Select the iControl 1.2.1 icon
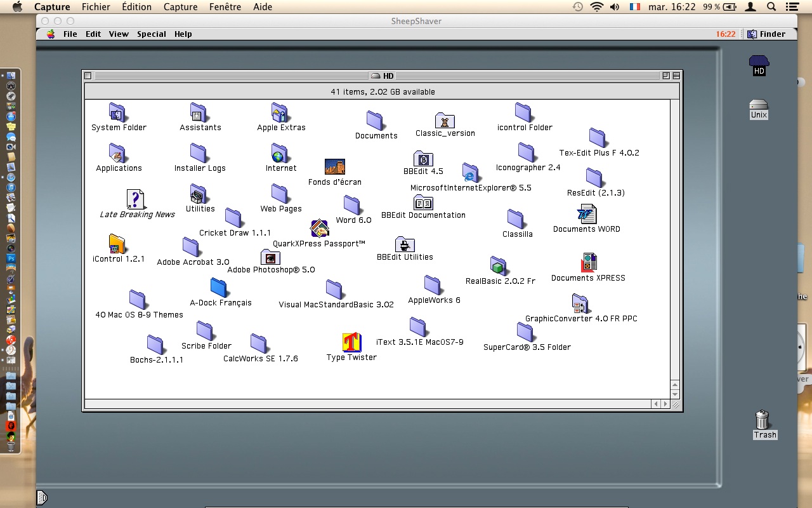This screenshot has height=508, width=812. pyautogui.click(x=117, y=244)
